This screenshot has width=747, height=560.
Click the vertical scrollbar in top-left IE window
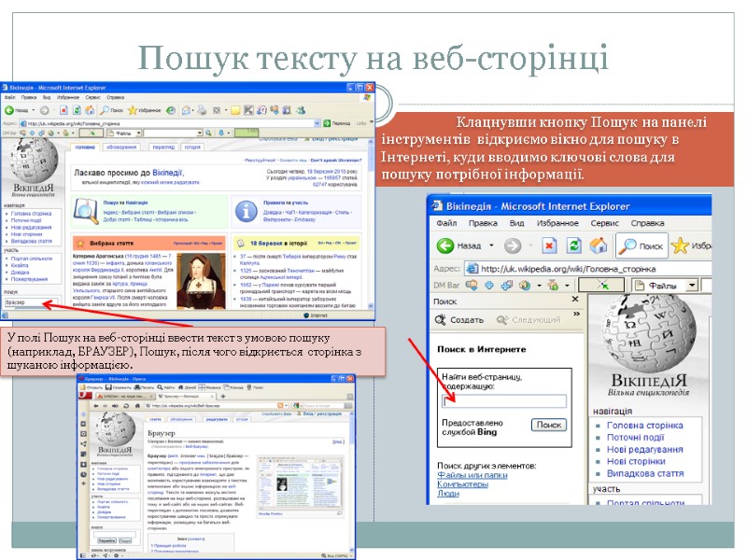point(371,224)
